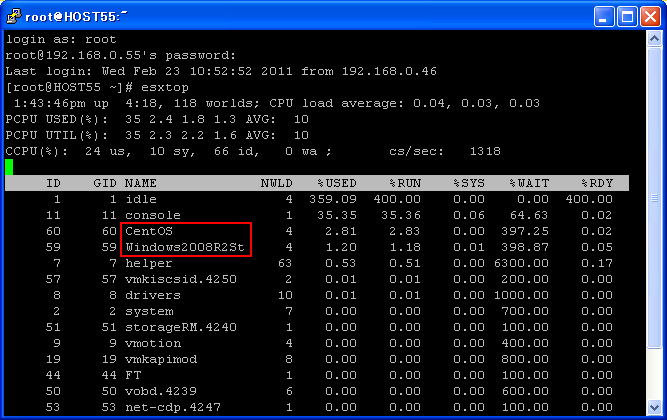Image resolution: width=667 pixels, height=420 pixels.
Task: Click the %RDY column header
Action: [x=597, y=183]
